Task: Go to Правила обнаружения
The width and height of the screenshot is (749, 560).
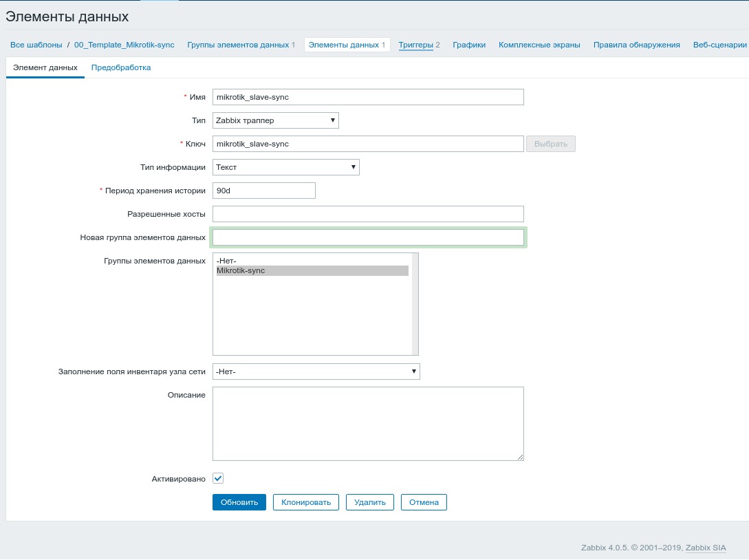Action: point(637,45)
